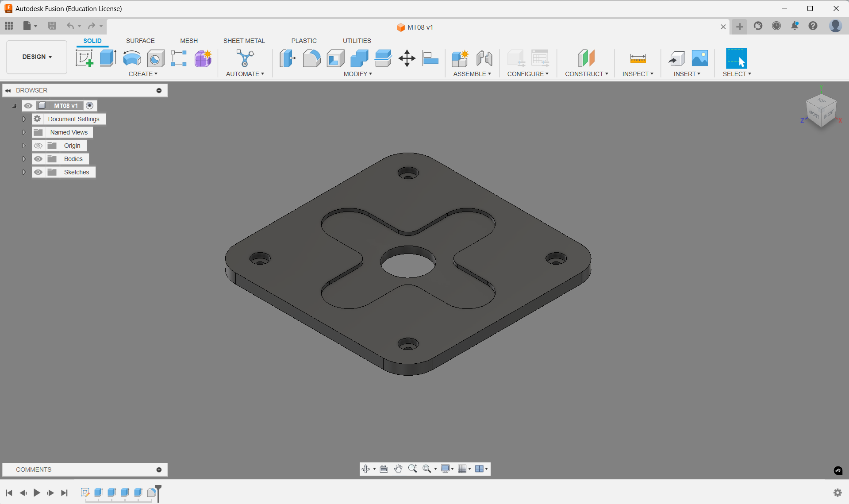
Task: Open the notifications bell
Action: [795, 26]
